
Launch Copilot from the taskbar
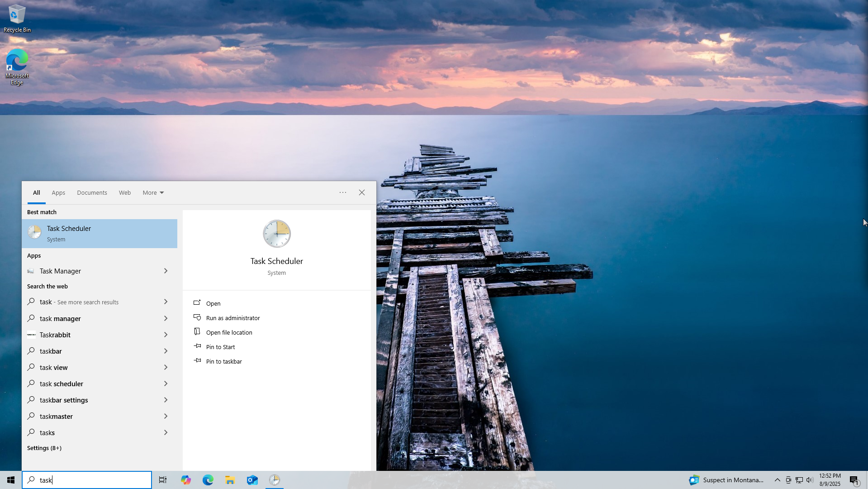186,480
